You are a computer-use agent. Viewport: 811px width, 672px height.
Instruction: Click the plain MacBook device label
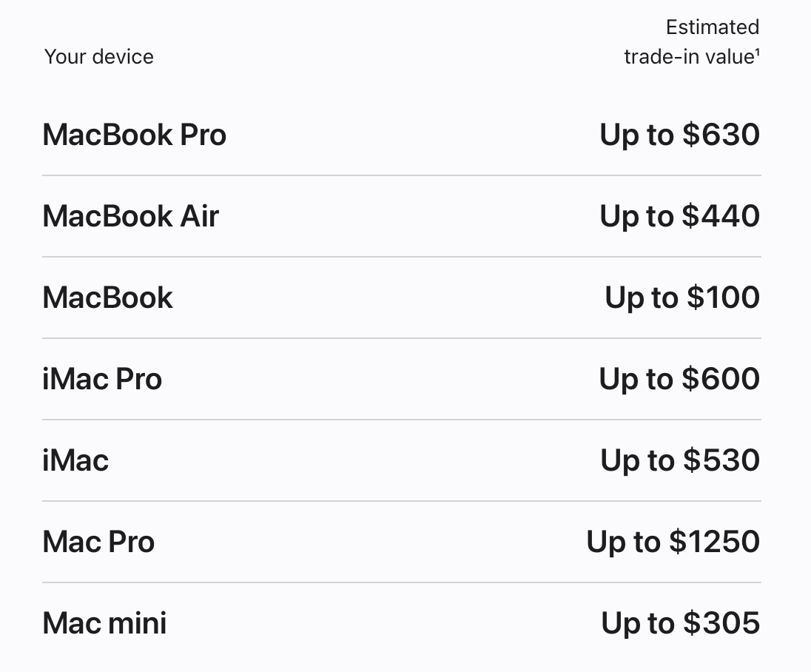tap(107, 298)
